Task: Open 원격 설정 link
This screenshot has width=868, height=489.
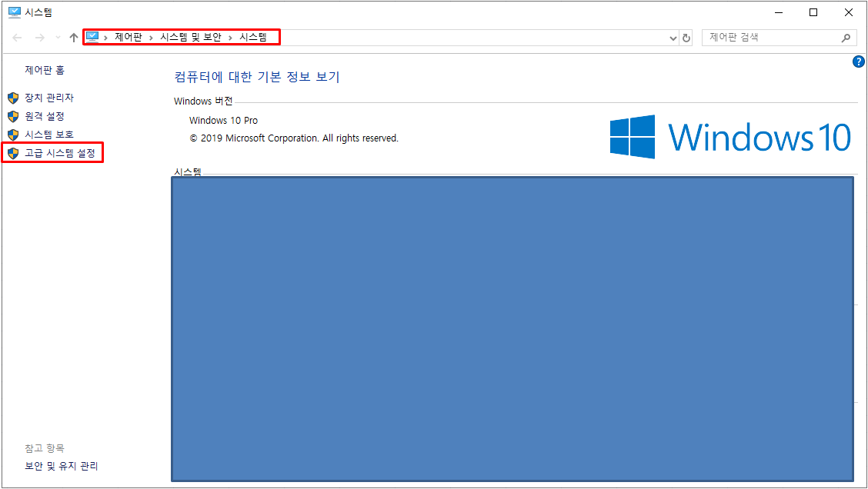Action: 45,116
